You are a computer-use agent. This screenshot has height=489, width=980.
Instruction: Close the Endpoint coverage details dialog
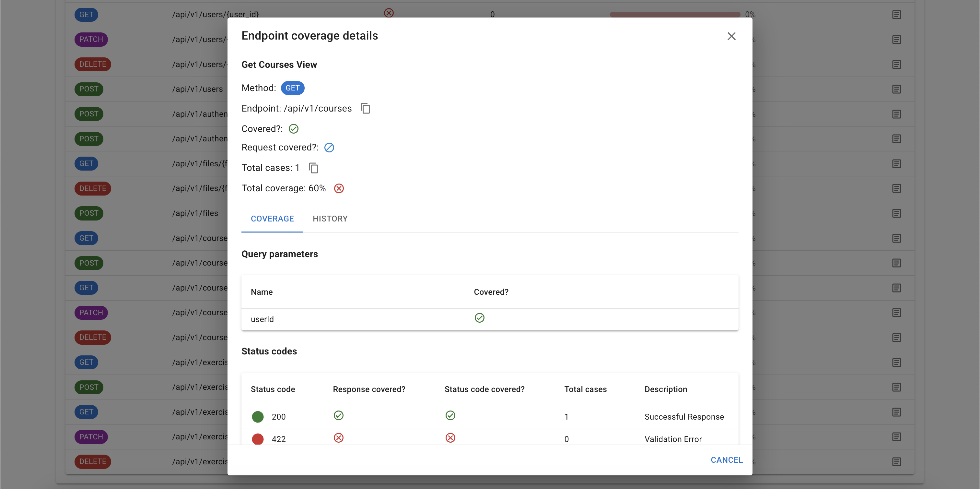tap(731, 36)
